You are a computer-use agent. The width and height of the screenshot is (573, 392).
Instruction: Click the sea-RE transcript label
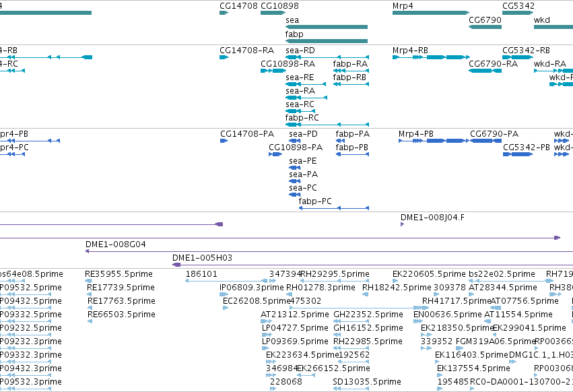point(300,77)
